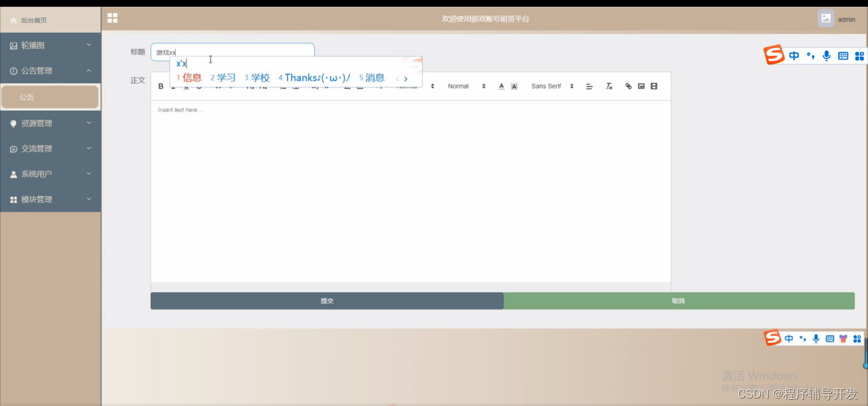The image size is (868, 406).
Task: Open the Normal dropdown beside the font color icon
Action: point(467,86)
